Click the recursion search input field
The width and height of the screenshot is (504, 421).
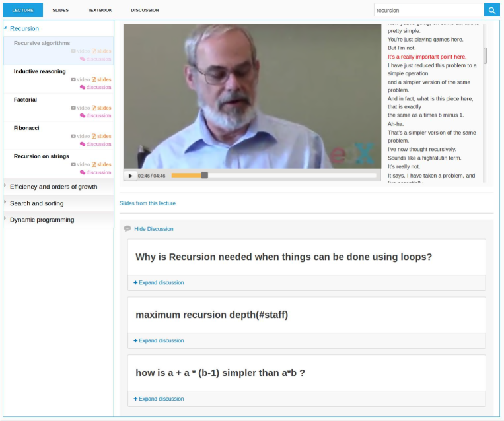coord(429,10)
